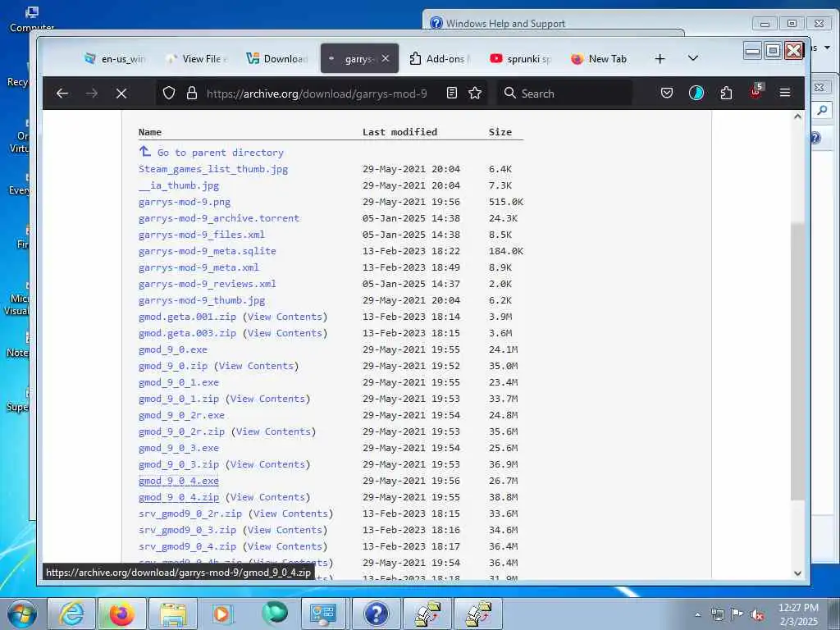The image size is (840, 630).
Task: Click the Last modified column header
Action: click(x=399, y=132)
